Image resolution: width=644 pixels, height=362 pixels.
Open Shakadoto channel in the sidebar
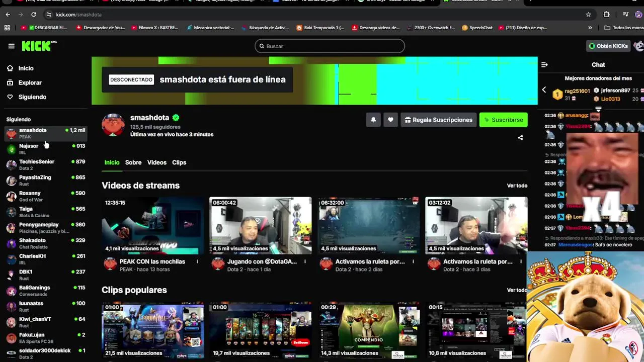pos(45,243)
